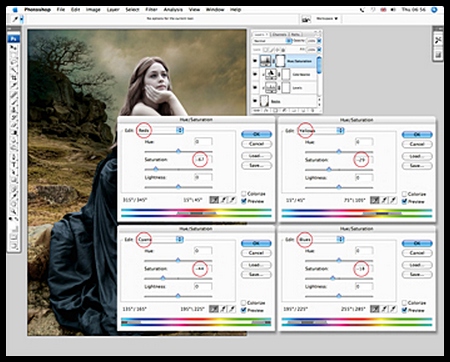The width and height of the screenshot is (450, 362).
Task: Open the Layer menu
Action: coord(113,10)
